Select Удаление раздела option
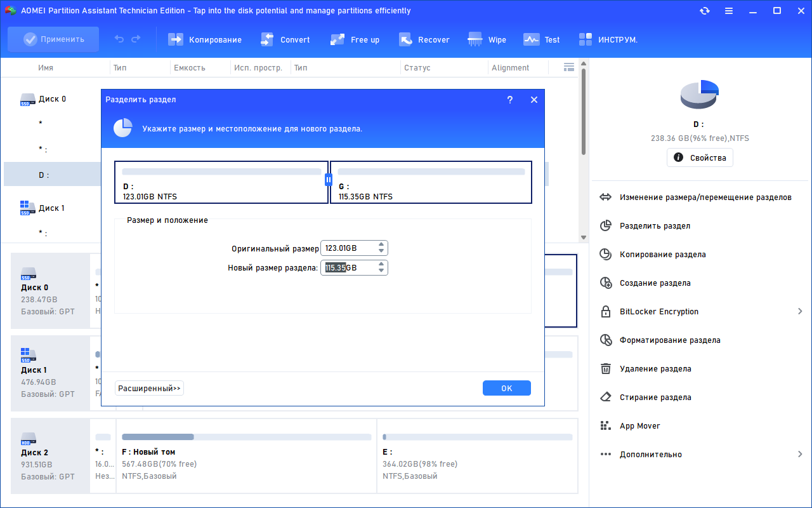 point(655,369)
